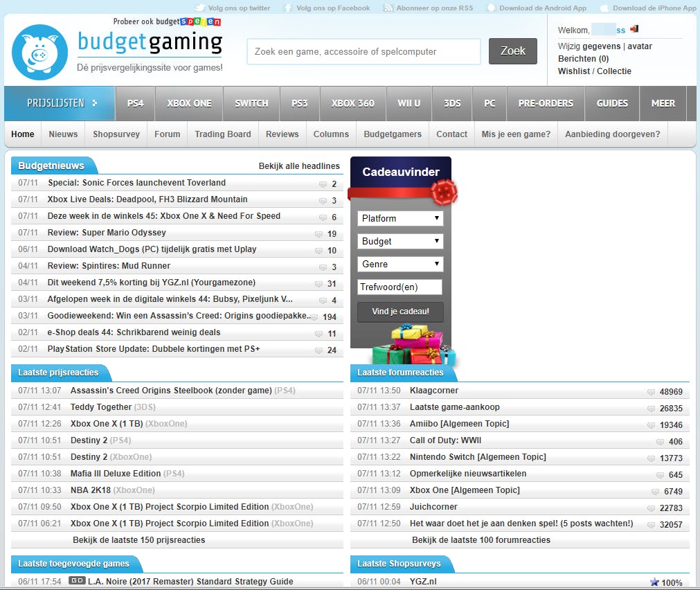The width and height of the screenshot is (700, 590).
Task: Open the MEER platform menu
Action: (x=663, y=103)
